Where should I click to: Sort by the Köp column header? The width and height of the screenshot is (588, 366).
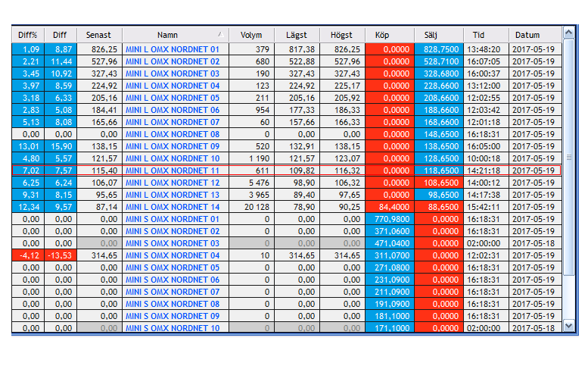383,35
